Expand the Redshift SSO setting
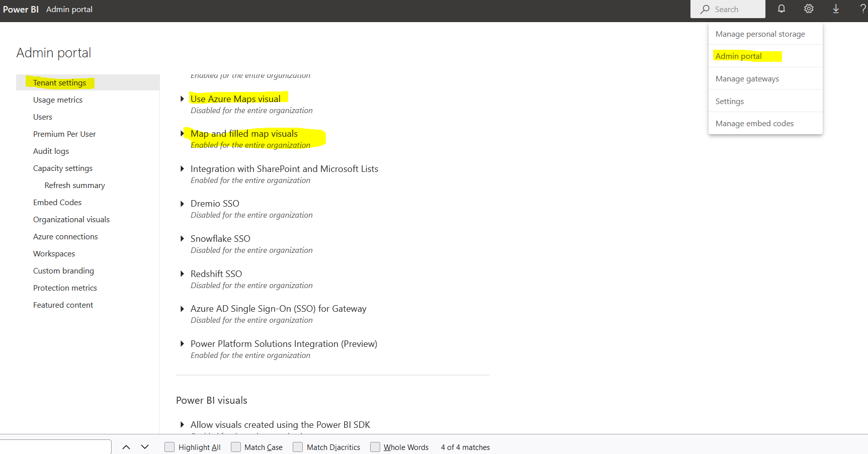 (182, 274)
